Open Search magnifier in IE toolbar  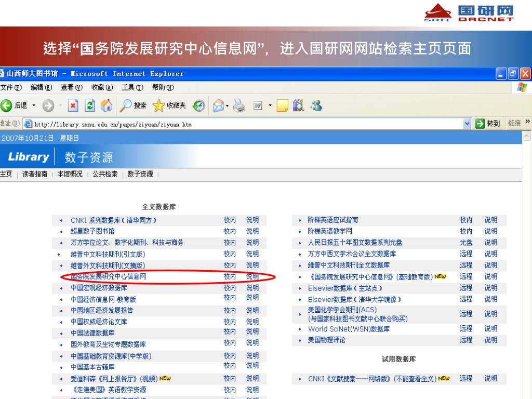[126, 105]
